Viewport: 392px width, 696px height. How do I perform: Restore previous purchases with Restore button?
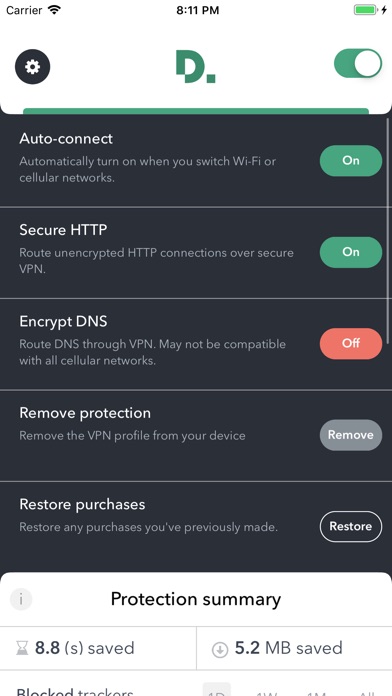(351, 526)
